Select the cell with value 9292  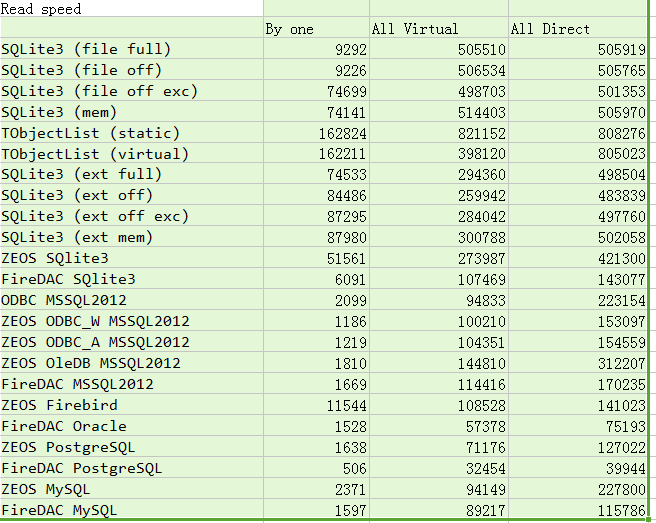[316, 49]
